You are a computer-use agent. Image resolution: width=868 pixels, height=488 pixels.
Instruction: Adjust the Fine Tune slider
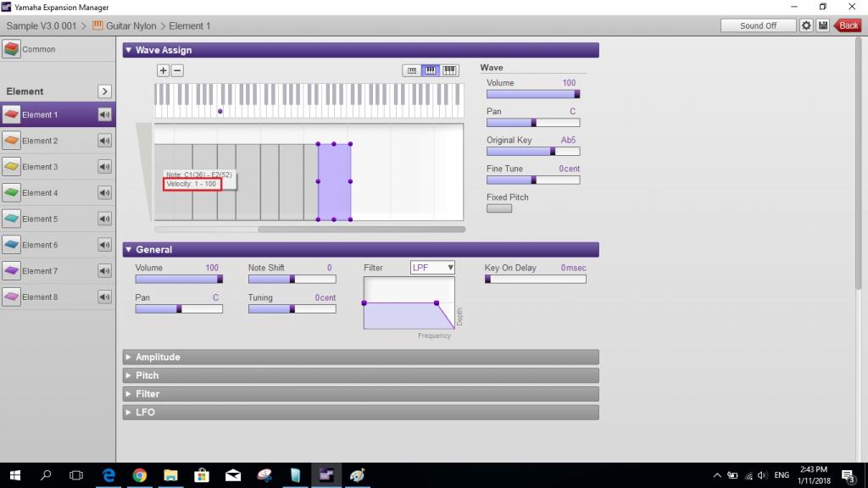pyautogui.click(x=533, y=180)
